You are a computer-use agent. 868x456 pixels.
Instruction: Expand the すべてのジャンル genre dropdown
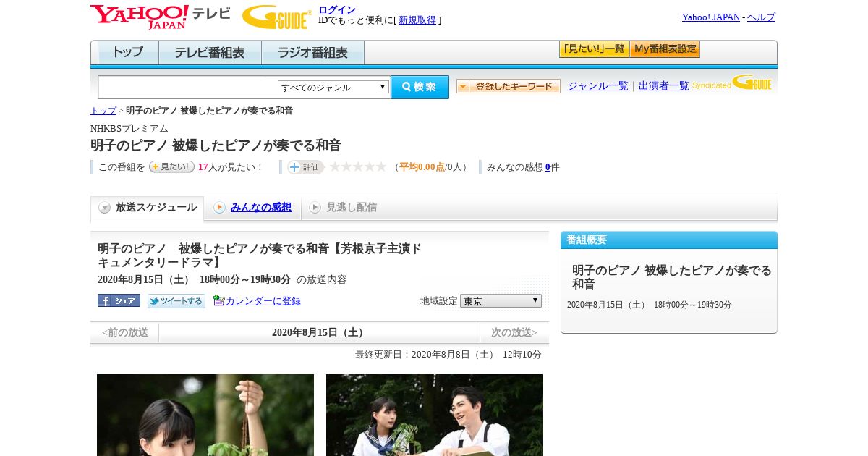click(333, 87)
